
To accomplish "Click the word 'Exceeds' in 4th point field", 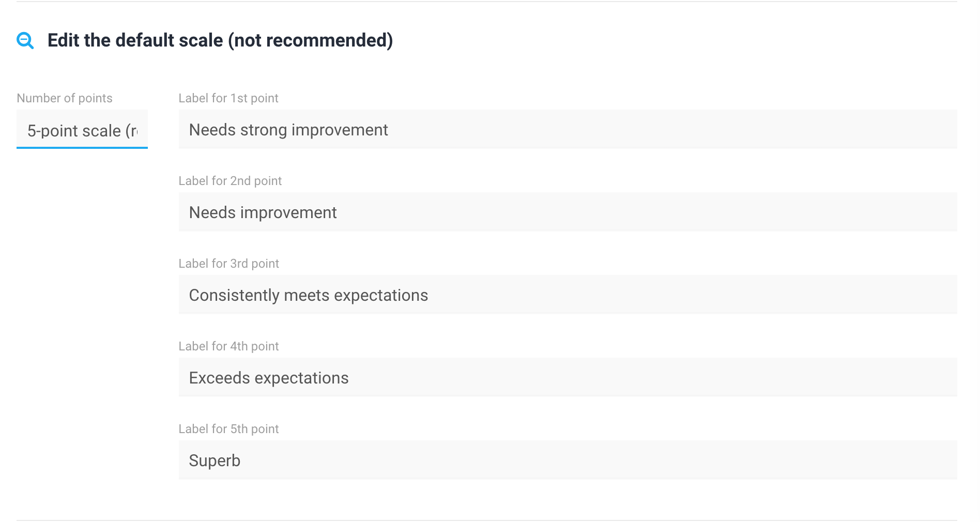I will click(x=220, y=378).
